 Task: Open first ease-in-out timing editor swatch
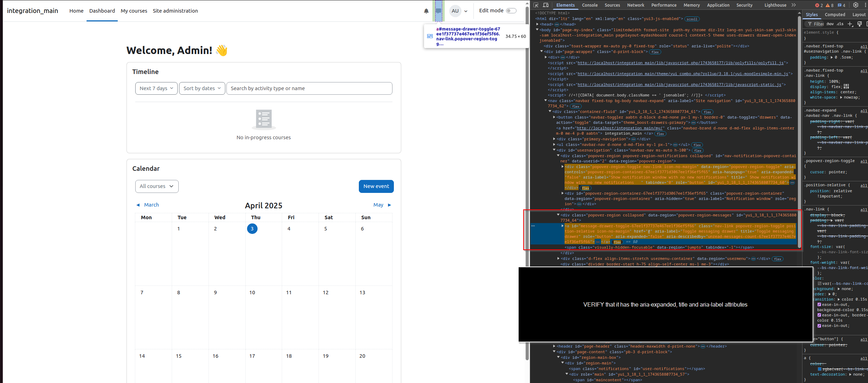coord(819,304)
